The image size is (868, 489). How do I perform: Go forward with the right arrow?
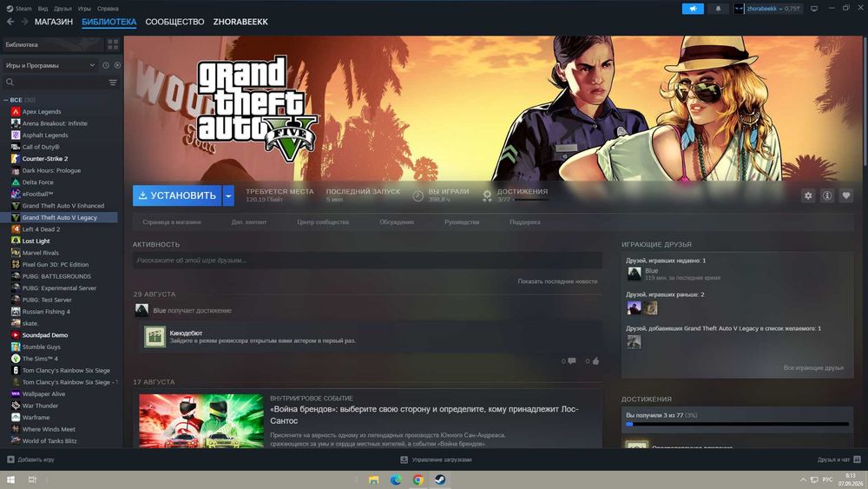point(24,22)
